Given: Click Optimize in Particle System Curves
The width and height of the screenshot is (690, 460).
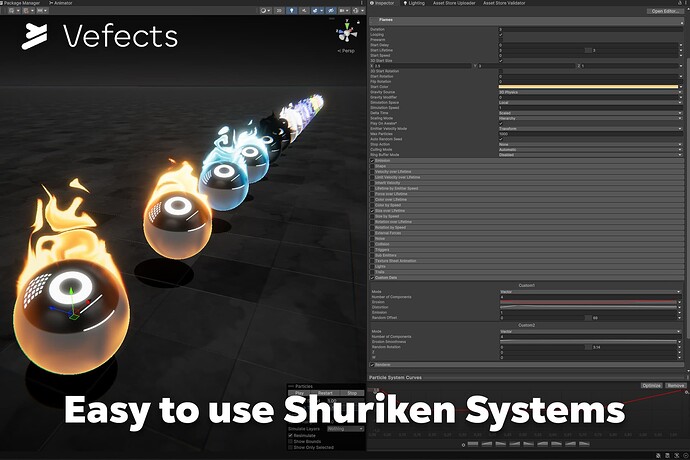Looking at the screenshot, I should 651,386.
